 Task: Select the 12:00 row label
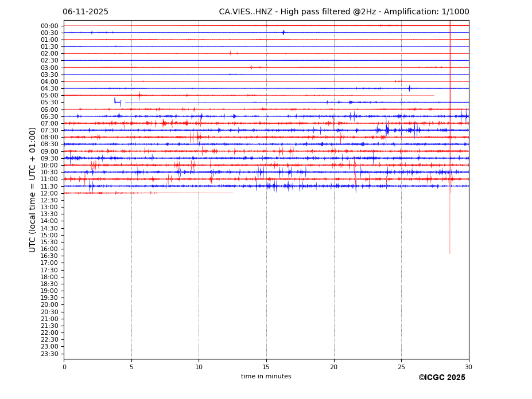pos(49,193)
